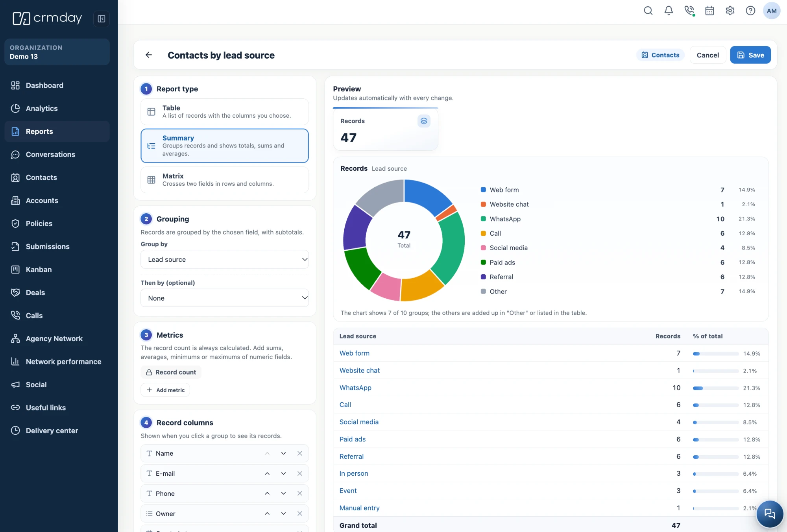The width and height of the screenshot is (787, 532).
Task: Open Contacts in the sidebar
Action: [x=57, y=177]
